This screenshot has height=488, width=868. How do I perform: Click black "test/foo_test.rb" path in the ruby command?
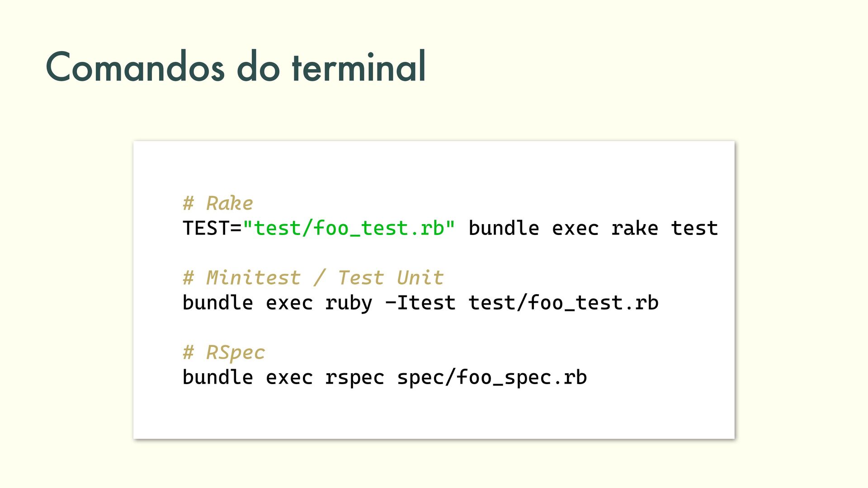563,303
